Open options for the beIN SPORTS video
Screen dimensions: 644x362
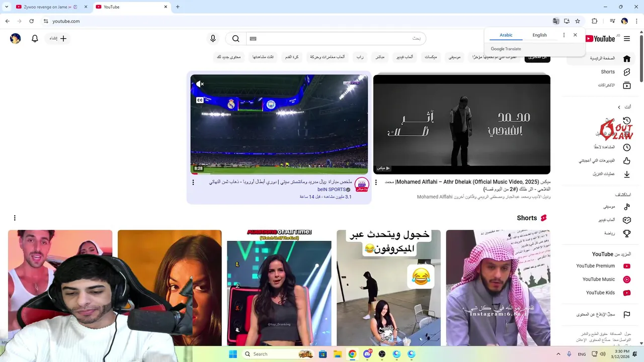[193, 183]
